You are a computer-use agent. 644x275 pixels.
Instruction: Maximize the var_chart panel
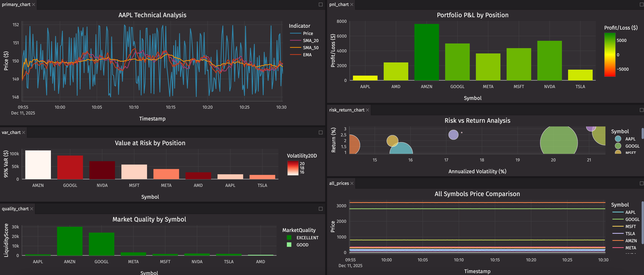(321, 132)
